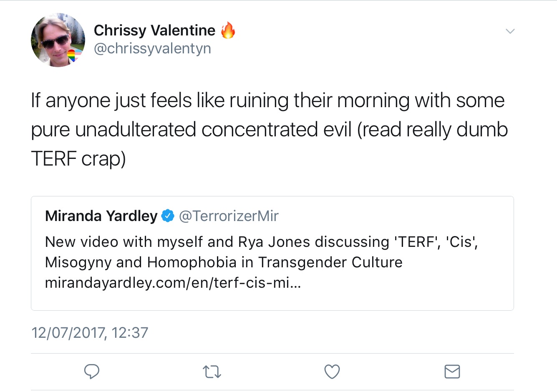Click "Misogyny and Homophobia in Transgender Culture" line
The width and height of the screenshot is (557, 392).
[224, 262]
